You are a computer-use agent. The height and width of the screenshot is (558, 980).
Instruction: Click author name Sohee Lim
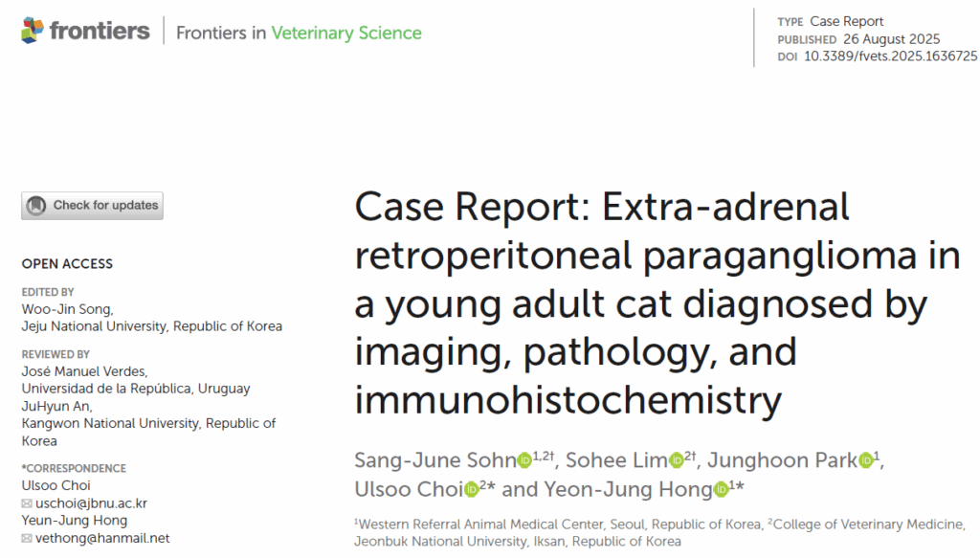[624, 461]
